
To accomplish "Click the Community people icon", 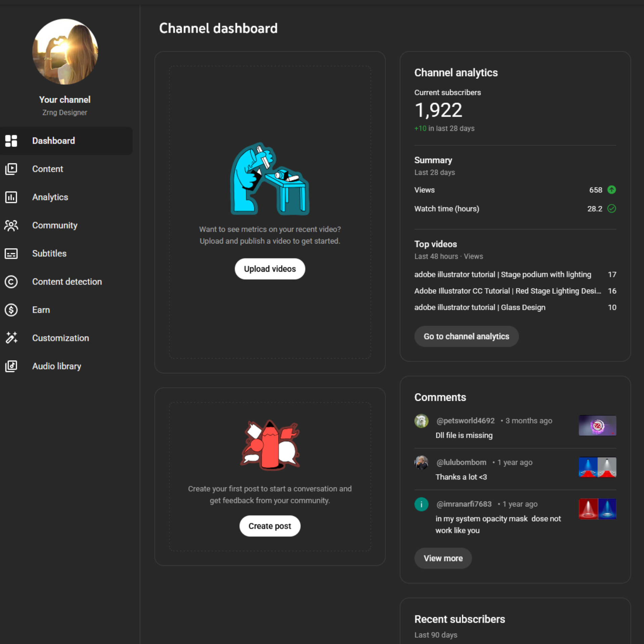I will 11,225.
